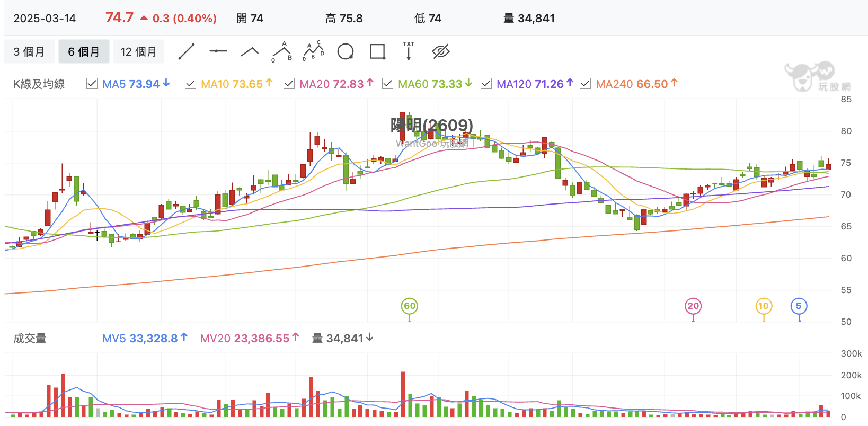Select the rectangle drawing tool
868x426 pixels.
377,51
